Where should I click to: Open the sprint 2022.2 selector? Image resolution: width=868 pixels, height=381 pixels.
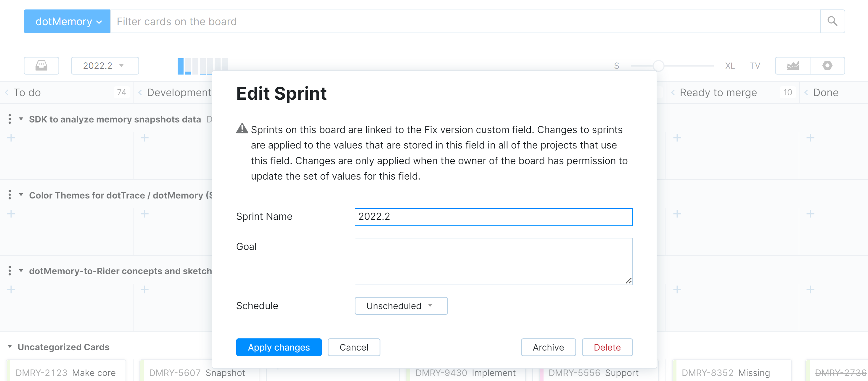105,66
